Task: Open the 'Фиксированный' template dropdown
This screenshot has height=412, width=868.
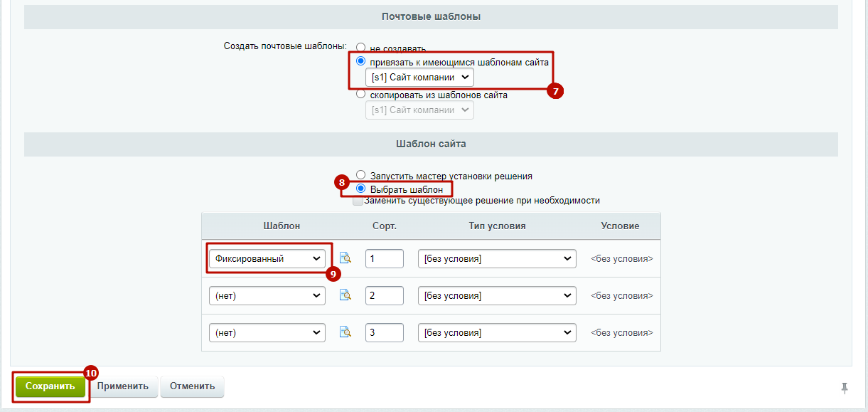Action: click(x=267, y=258)
